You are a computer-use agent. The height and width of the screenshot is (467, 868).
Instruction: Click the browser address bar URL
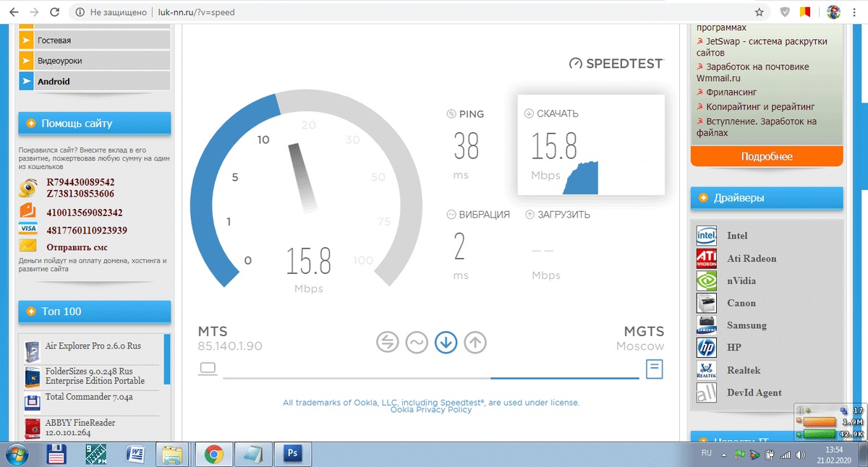click(196, 12)
